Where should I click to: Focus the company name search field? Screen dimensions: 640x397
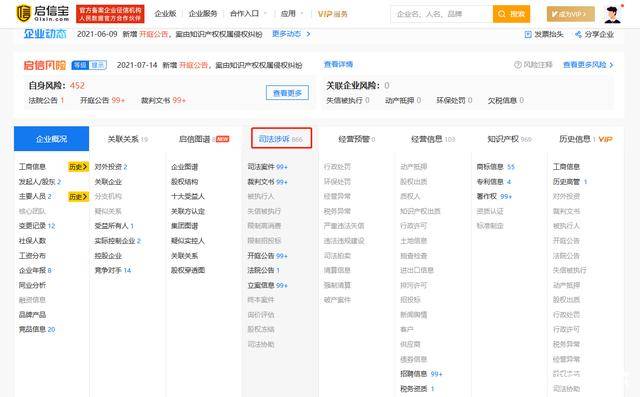[x=442, y=14]
